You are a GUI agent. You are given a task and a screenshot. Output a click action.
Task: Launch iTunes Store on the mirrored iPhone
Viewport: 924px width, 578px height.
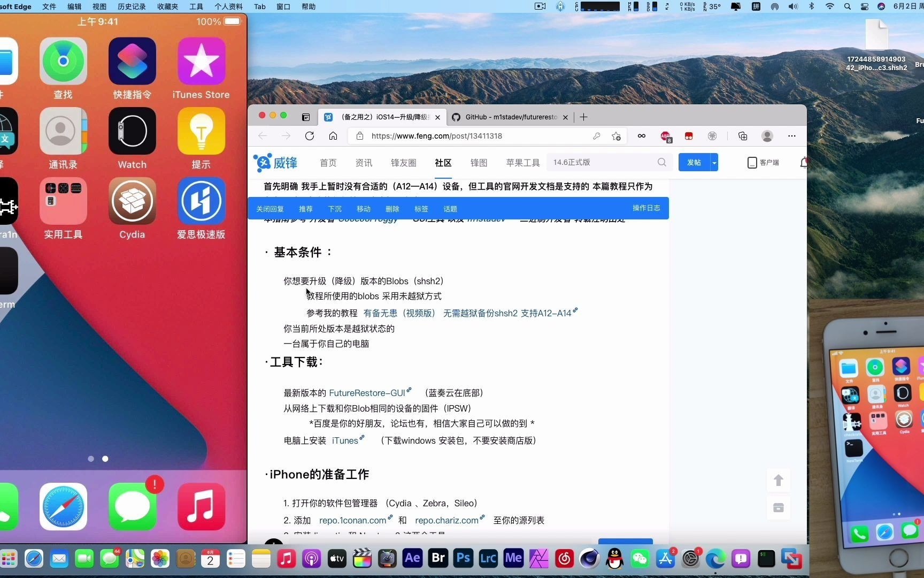(x=201, y=61)
